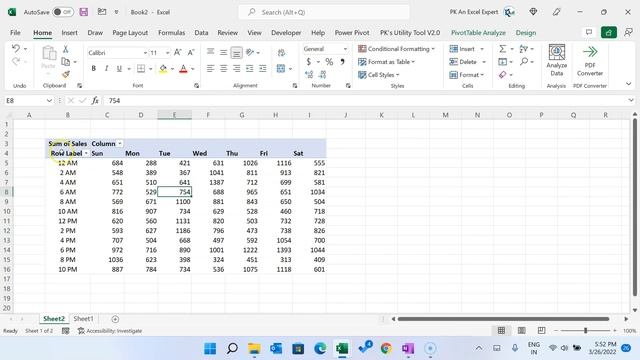Click the New Sheet plus button
640x360 pixels.
[115, 319]
